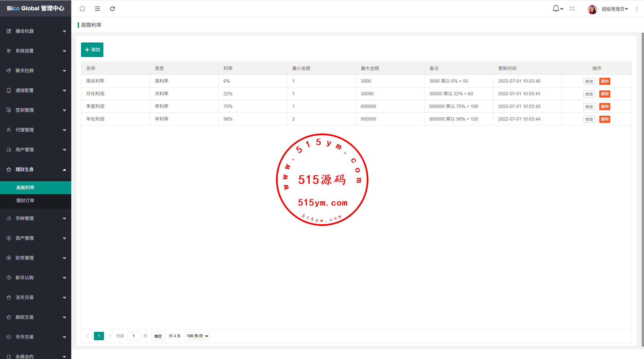Open the notification bell
This screenshot has width=644, height=359.
[x=556, y=9]
